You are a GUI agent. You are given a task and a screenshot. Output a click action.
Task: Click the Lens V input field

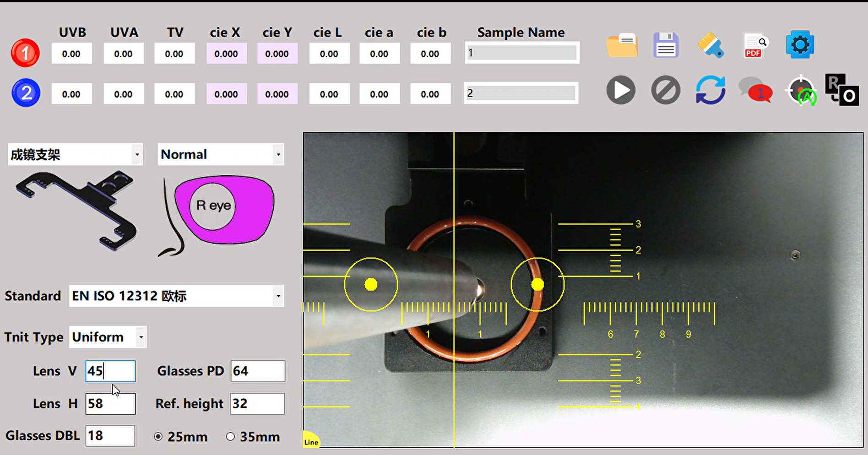click(110, 371)
